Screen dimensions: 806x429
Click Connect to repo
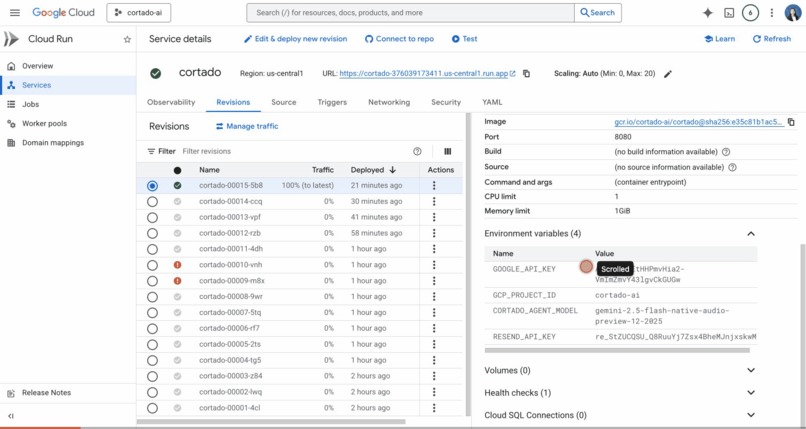click(399, 39)
